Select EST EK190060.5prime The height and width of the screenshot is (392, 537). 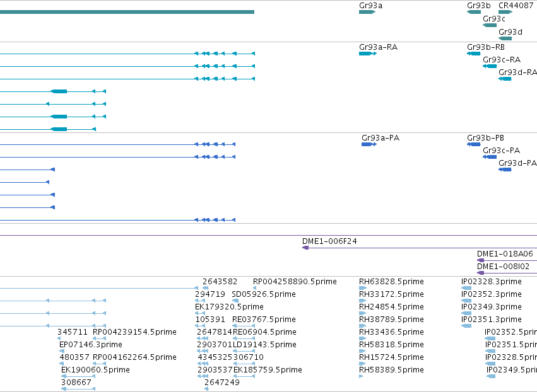[78, 377]
